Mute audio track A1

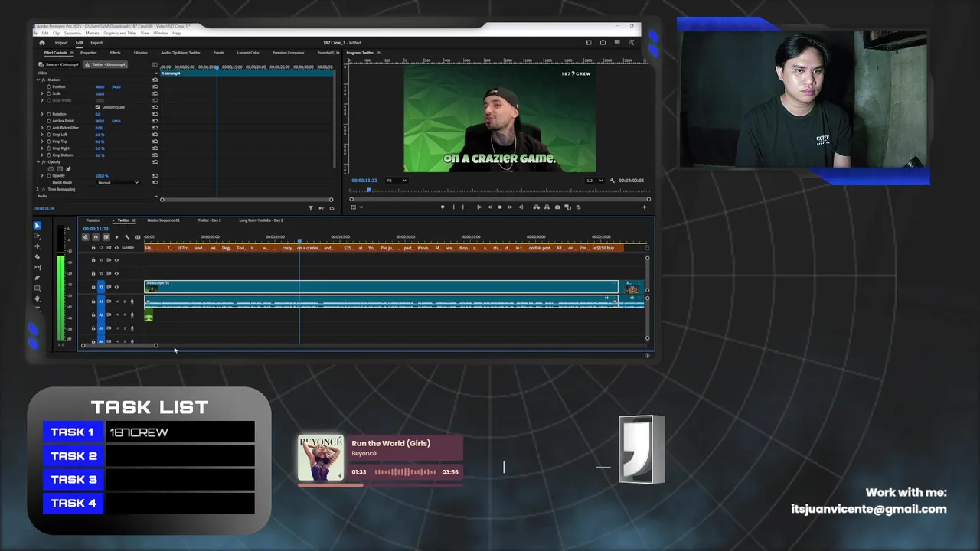coord(117,302)
